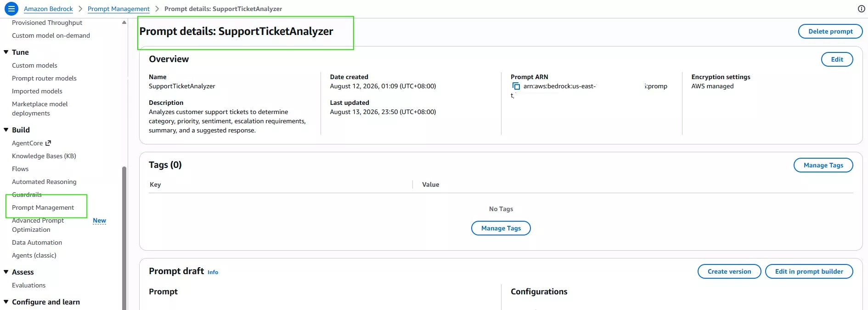Open Marketplace model deployments
Image resolution: width=868 pixels, height=310 pixels.
(x=39, y=109)
